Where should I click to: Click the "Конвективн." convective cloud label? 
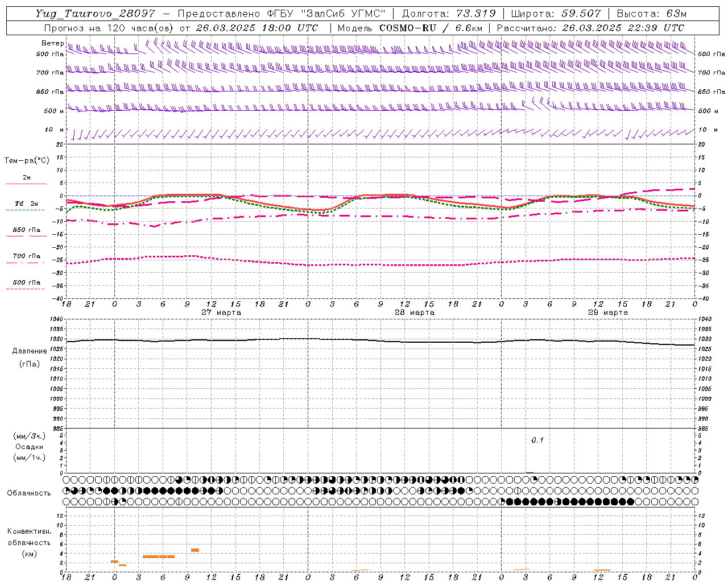pos(30,531)
